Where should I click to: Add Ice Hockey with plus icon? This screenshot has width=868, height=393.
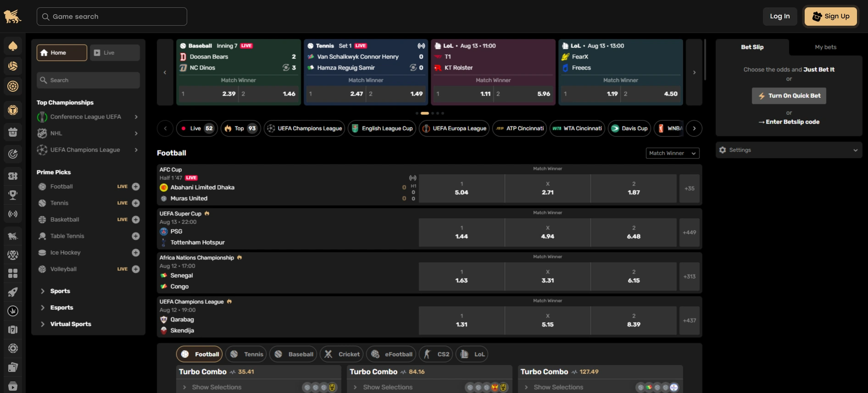(136, 253)
